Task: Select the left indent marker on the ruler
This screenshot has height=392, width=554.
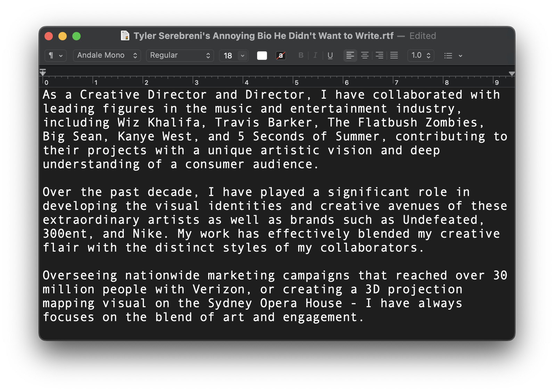Action: coord(43,72)
